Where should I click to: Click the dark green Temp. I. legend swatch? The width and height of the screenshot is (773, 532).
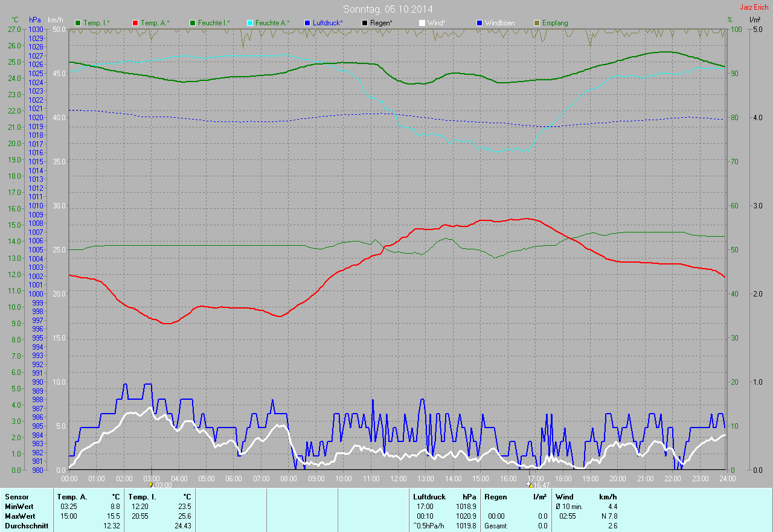78,23
